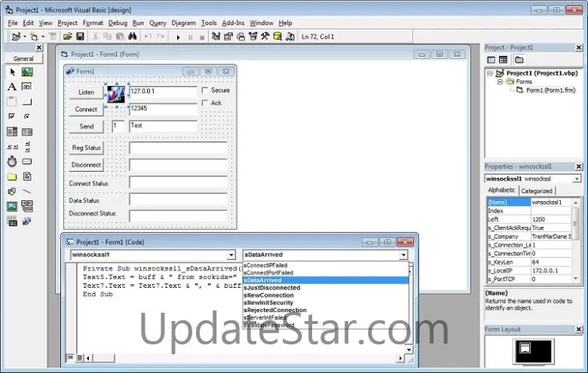Select the Label control tool
This screenshot has height=373, width=588.
12,87
